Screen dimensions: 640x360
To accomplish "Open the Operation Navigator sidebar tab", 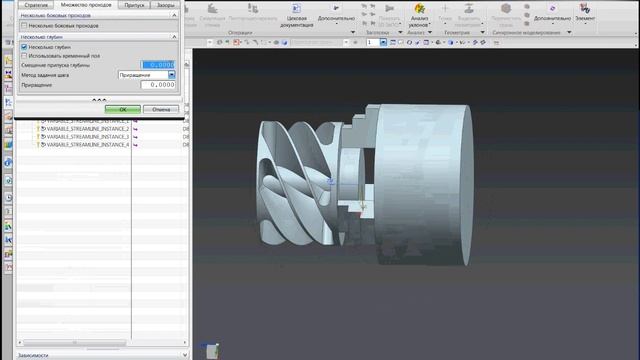I will (x=8, y=102).
